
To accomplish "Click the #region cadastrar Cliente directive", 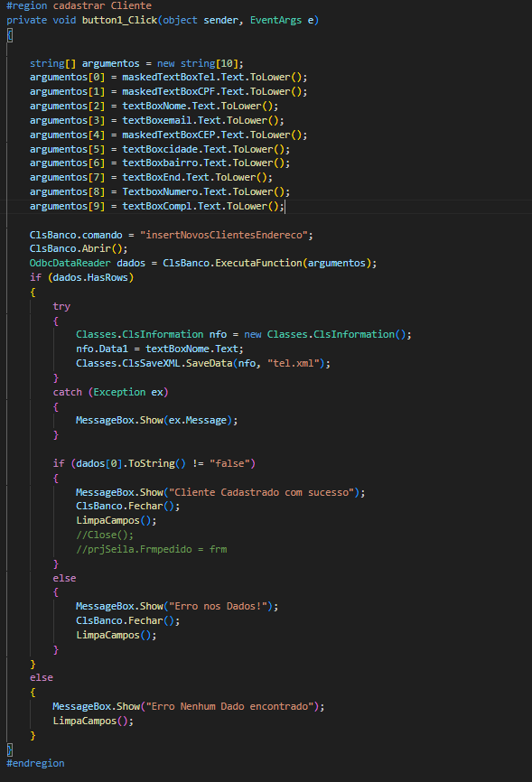I will coord(79,6).
